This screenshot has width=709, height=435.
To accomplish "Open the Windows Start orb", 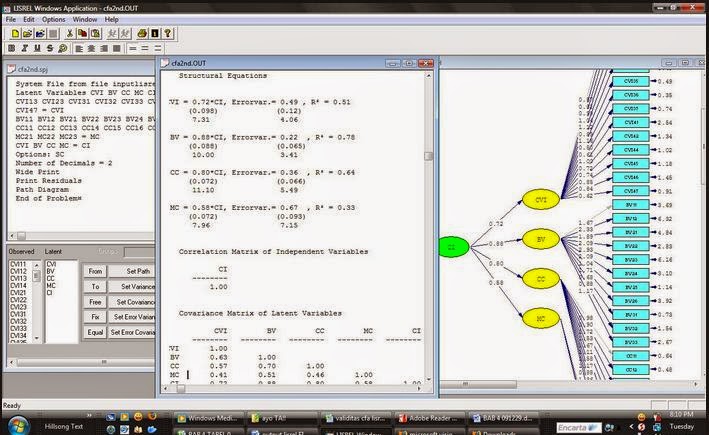I will click(x=18, y=425).
